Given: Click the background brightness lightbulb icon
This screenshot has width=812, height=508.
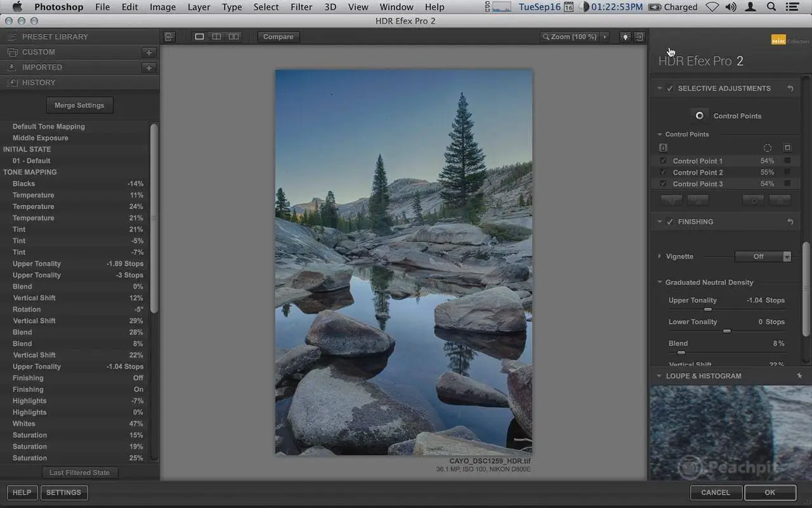Looking at the screenshot, I should (625, 37).
